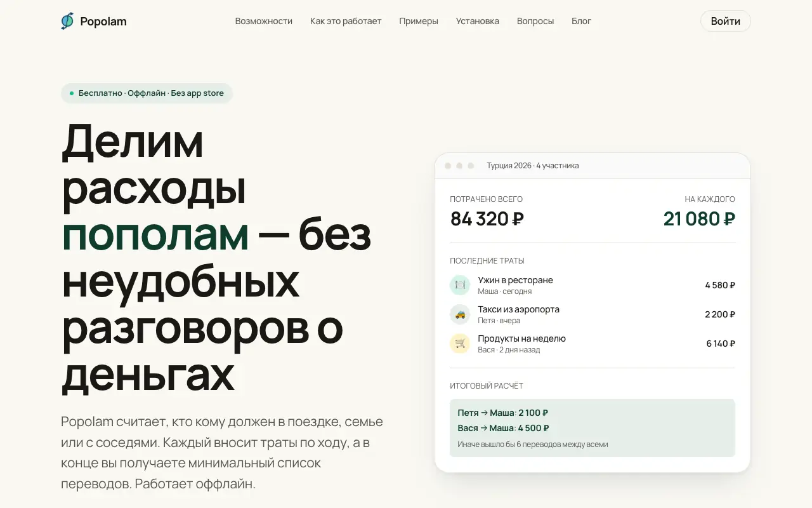This screenshot has height=508, width=812.
Task: Open the Вопросы page
Action: coord(535,21)
